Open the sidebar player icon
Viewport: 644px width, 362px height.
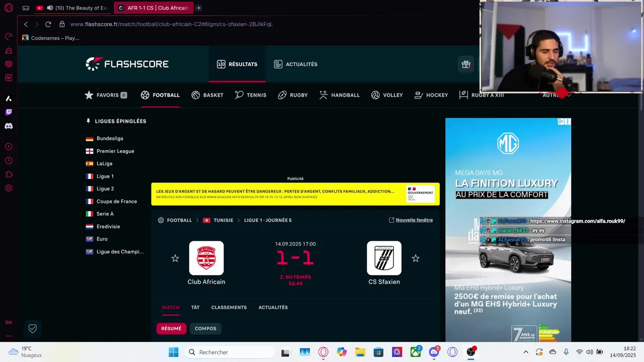click(x=9, y=147)
